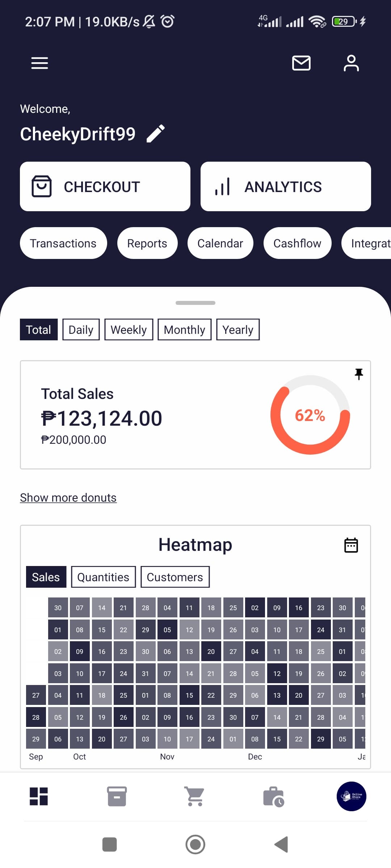Screen dimensions: 391x868
Task: Switch the sales period to Monthly
Action: (x=184, y=329)
